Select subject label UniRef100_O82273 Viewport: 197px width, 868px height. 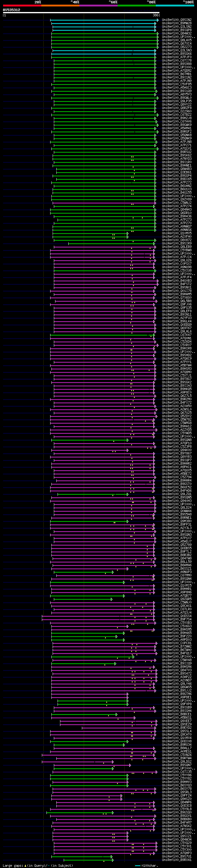(177, 47)
